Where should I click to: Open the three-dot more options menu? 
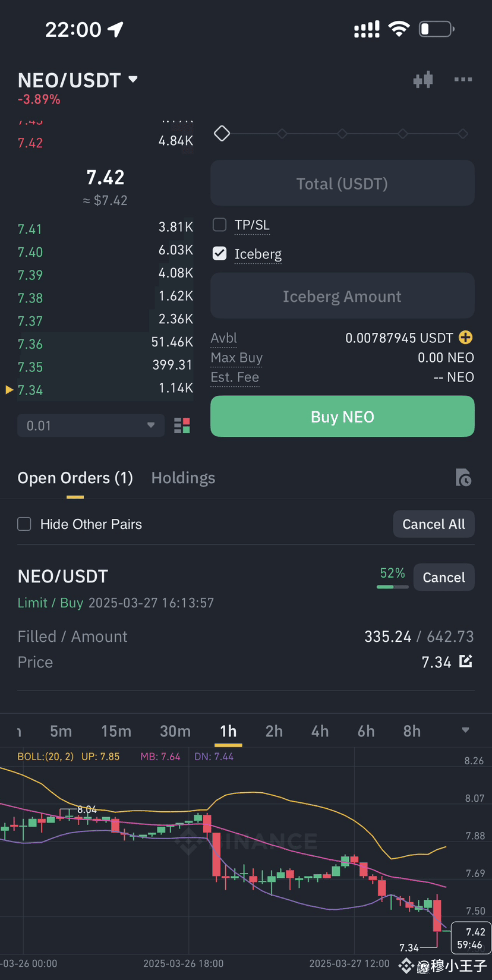pos(463,79)
